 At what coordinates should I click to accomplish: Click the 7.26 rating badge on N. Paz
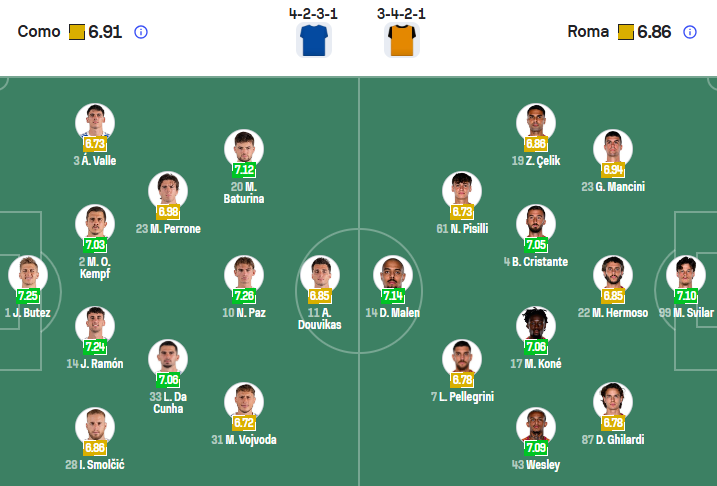[x=243, y=296]
